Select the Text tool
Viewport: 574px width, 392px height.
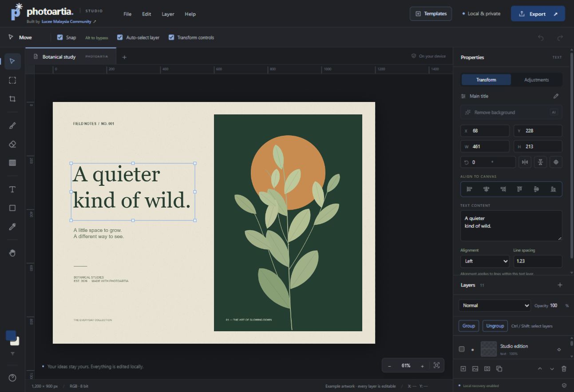12,189
